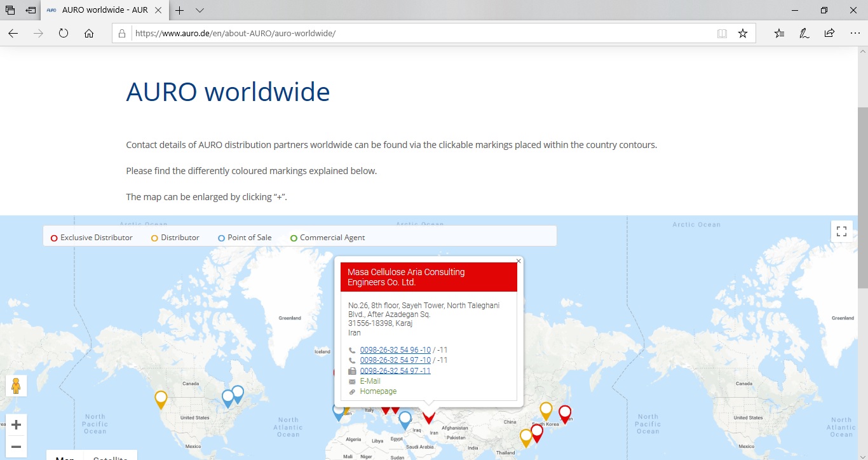Filter by Distributor legend item
Screen dimensions: 868x460
[175, 238]
